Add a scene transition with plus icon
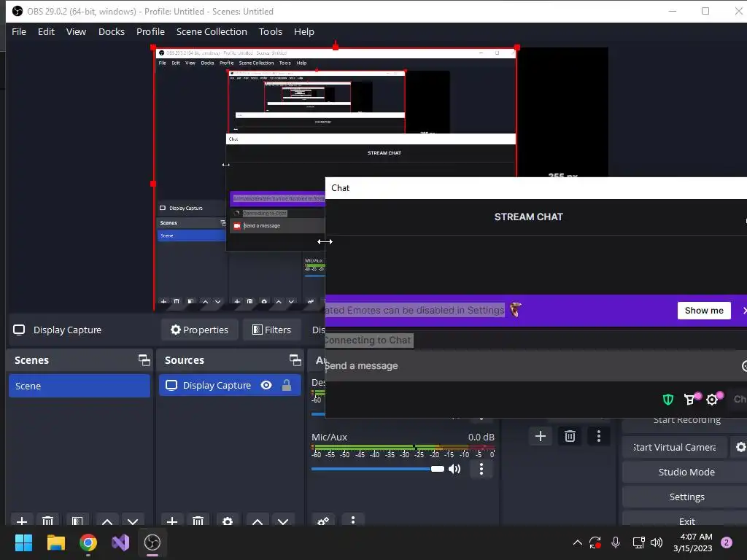 click(541, 436)
